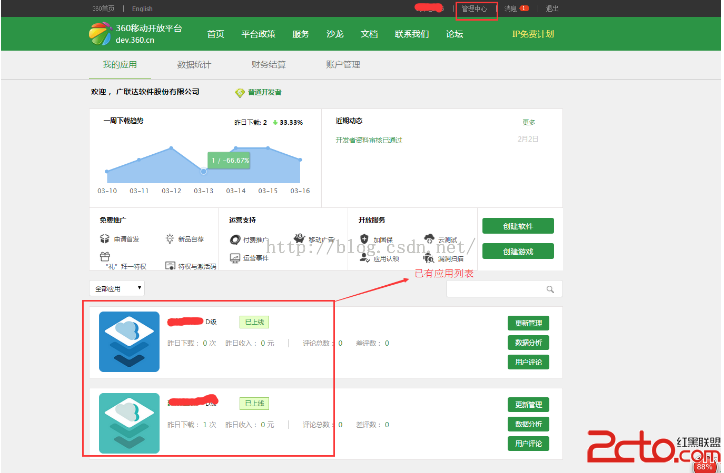Viewport: 724px width, 473px height.
Task: Switch to the 财务结算 tab
Action: pyautogui.click(x=268, y=65)
